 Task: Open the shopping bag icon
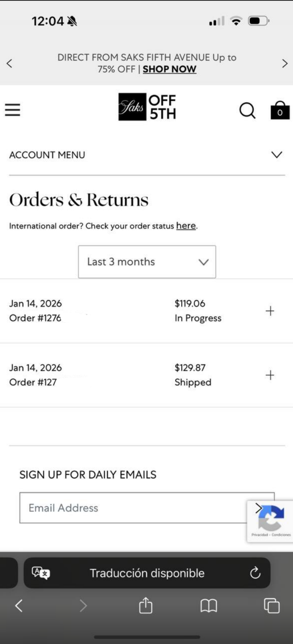pos(280,110)
